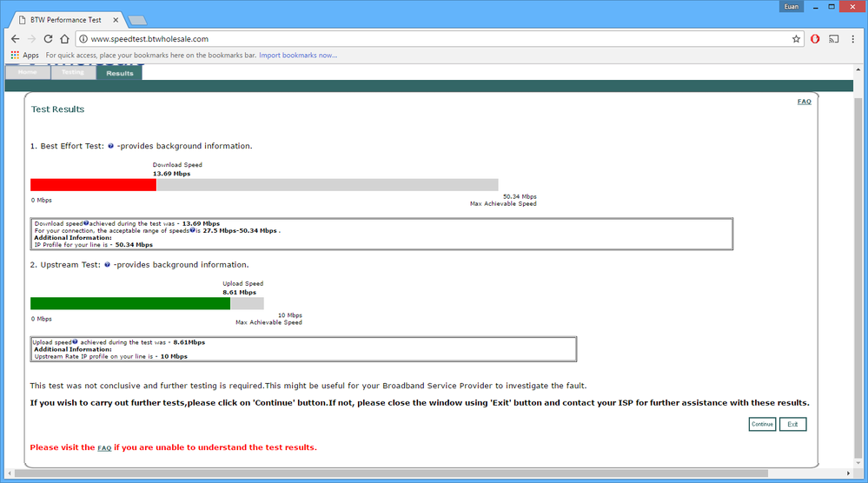868x483 pixels.
Task: Open a new browser tab
Action: 137,21
